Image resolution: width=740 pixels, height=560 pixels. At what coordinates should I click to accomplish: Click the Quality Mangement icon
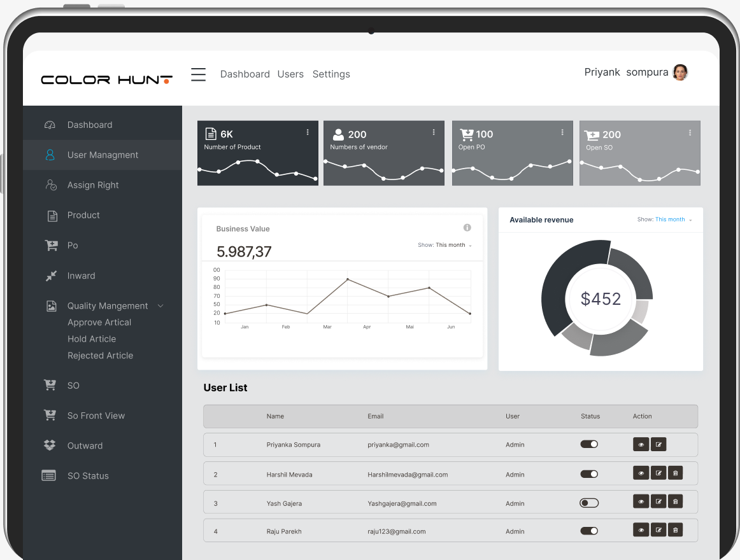click(x=52, y=306)
